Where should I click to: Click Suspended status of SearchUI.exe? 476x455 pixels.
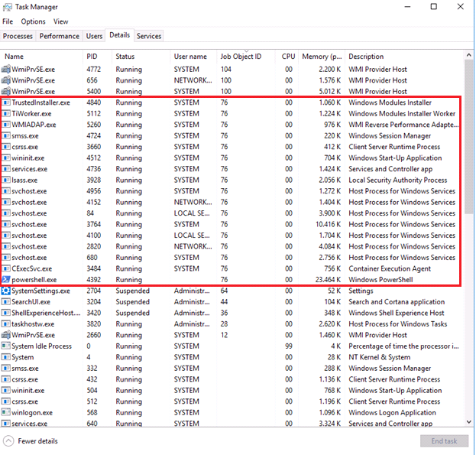coord(133,302)
